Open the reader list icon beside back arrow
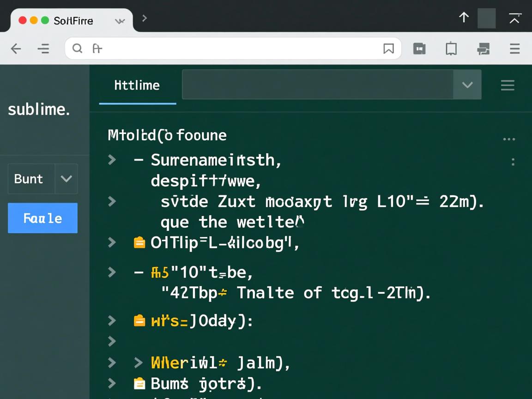 coord(43,48)
